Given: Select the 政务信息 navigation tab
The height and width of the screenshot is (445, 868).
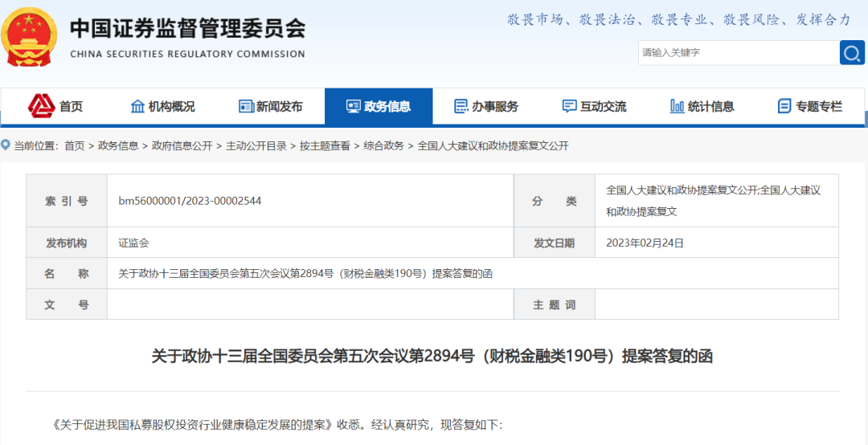Looking at the screenshot, I should pos(379,106).
